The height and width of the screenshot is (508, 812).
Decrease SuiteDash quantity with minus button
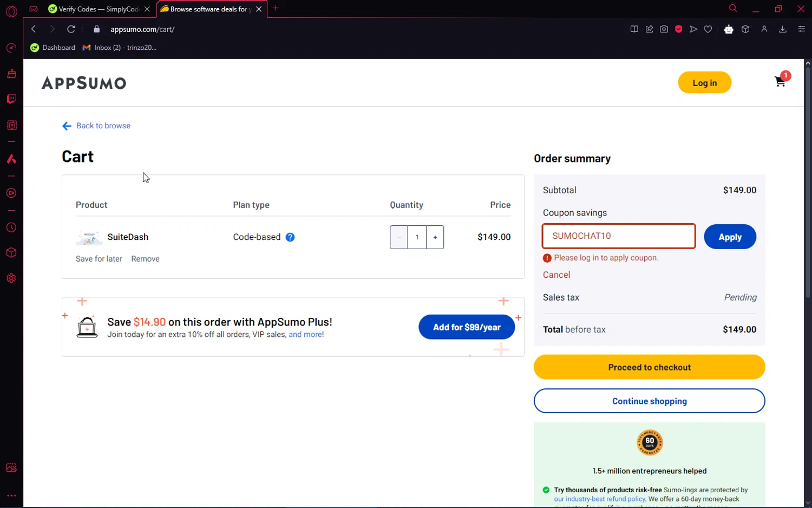(399, 237)
